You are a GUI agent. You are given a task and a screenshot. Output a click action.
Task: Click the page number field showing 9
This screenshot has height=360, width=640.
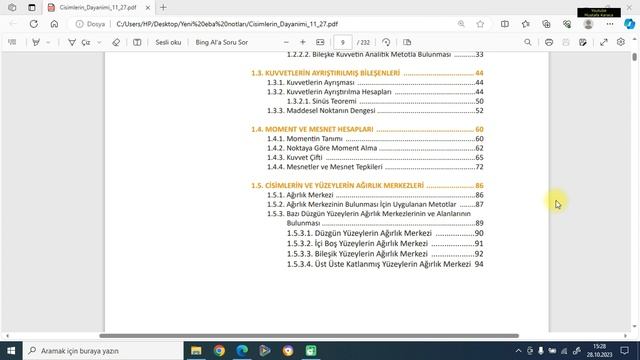pyautogui.click(x=343, y=42)
